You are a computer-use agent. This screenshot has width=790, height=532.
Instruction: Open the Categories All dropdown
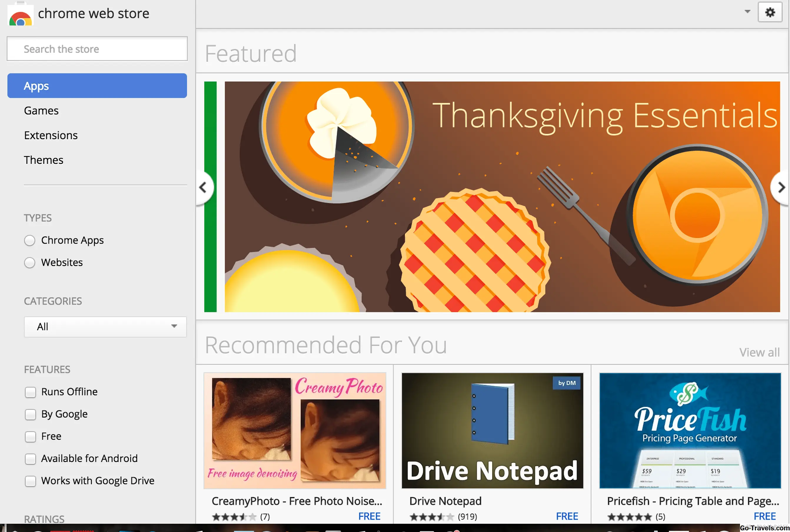tap(105, 327)
